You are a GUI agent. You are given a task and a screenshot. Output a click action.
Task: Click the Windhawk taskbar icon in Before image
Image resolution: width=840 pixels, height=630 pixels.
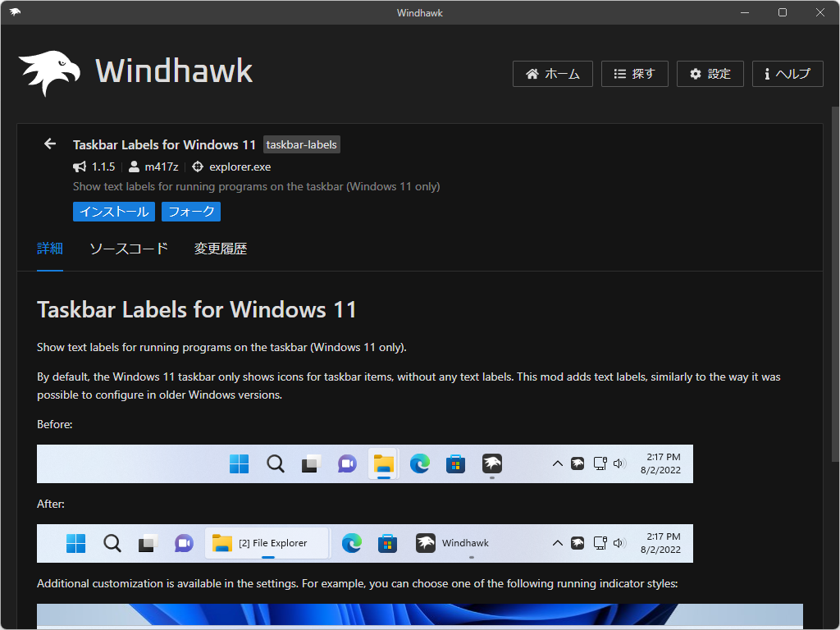(492, 464)
